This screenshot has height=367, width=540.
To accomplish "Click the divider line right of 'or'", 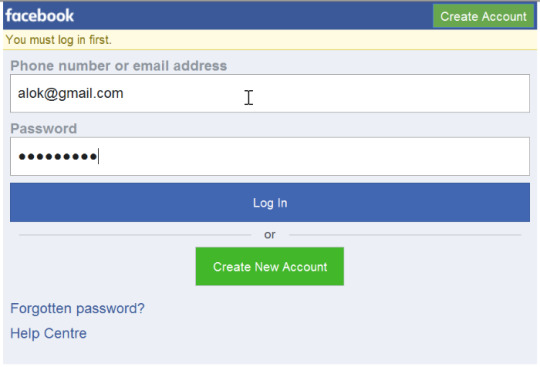I will (405, 235).
